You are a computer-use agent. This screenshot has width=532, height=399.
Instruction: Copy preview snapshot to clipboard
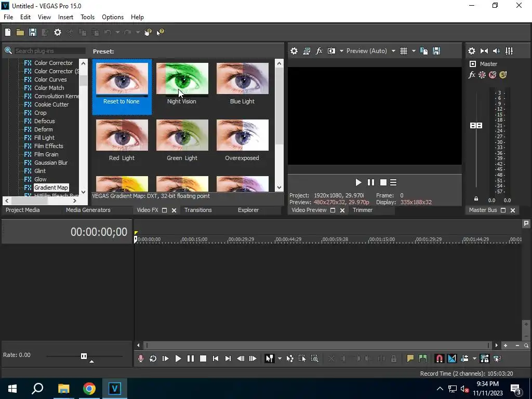click(x=424, y=51)
